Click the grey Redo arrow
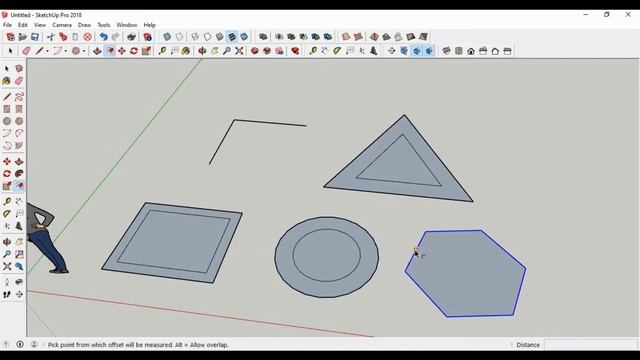 coord(116,37)
